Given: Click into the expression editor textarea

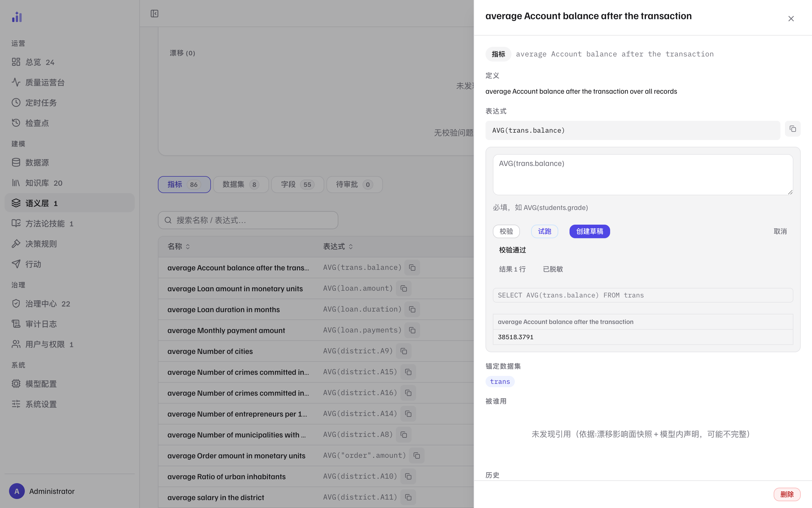Looking at the screenshot, I should [x=643, y=175].
